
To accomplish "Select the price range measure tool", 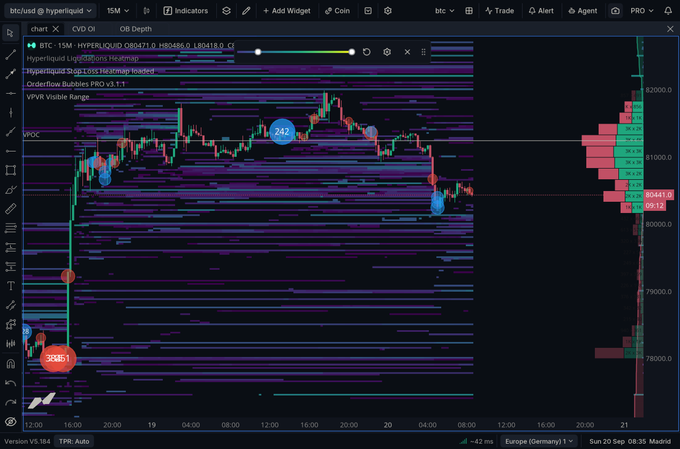I will coord(10,305).
